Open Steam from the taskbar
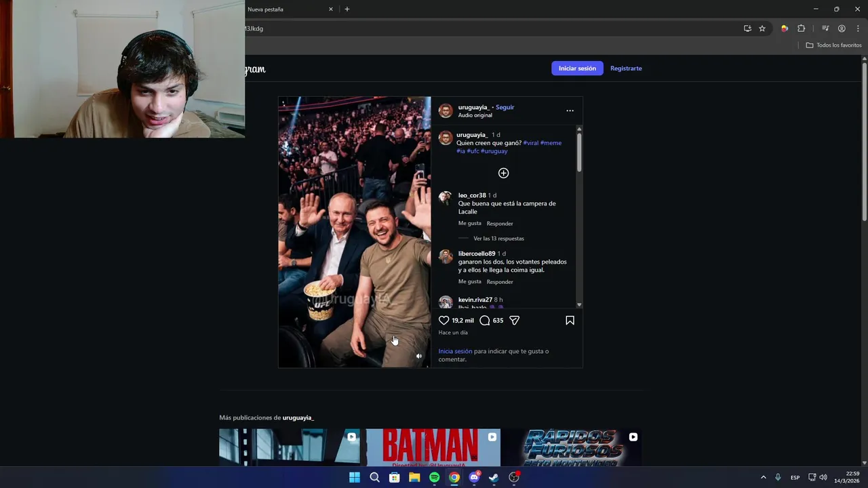Viewport: 868px width, 488px height. click(494, 477)
